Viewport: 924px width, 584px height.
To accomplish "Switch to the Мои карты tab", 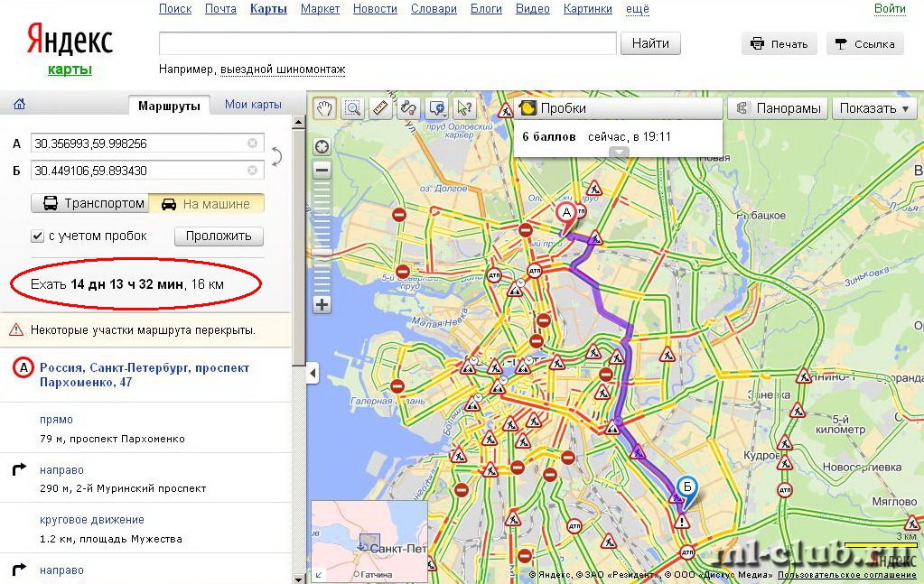I will (253, 104).
